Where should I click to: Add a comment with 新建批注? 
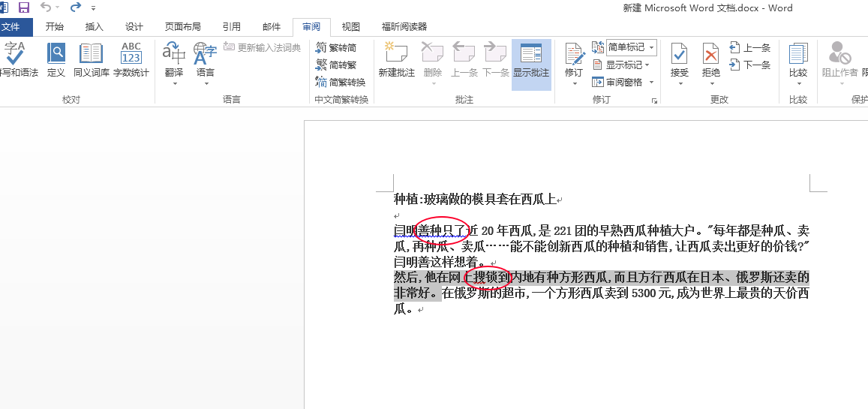(396, 60)
